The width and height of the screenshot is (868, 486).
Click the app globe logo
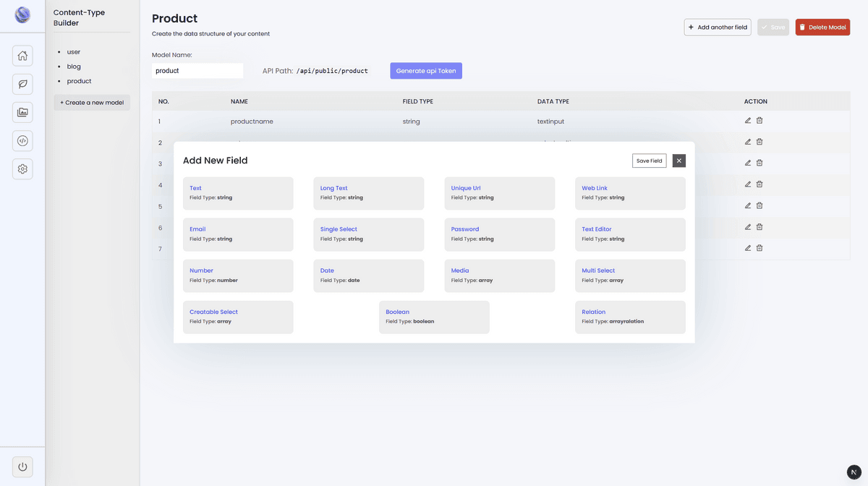(22, 14)
